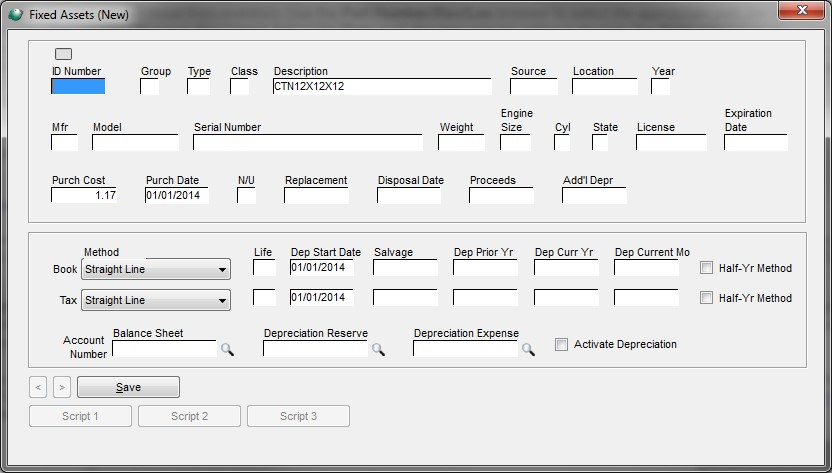The height and width of the screenshot is (473, 832).
Task: Open Balance Sheet account lookup magnifier
Action: [x=227, y=349]
